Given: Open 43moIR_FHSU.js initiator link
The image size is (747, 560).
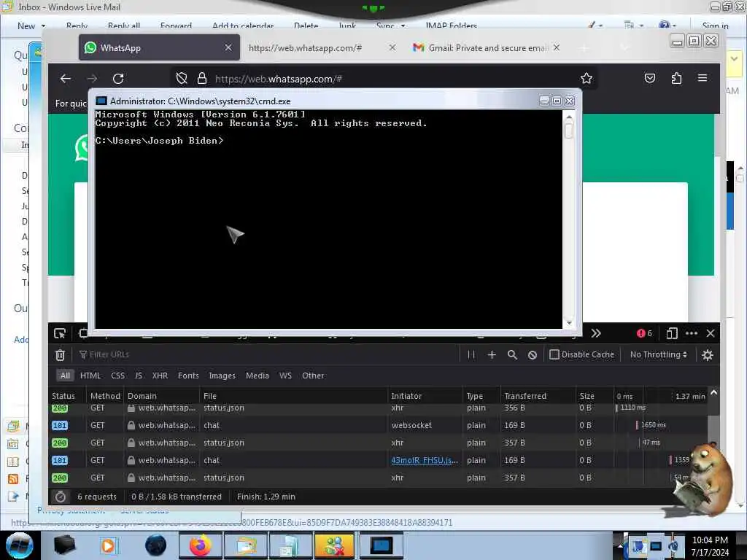Looking at the screenshot, I should point(425,461).
